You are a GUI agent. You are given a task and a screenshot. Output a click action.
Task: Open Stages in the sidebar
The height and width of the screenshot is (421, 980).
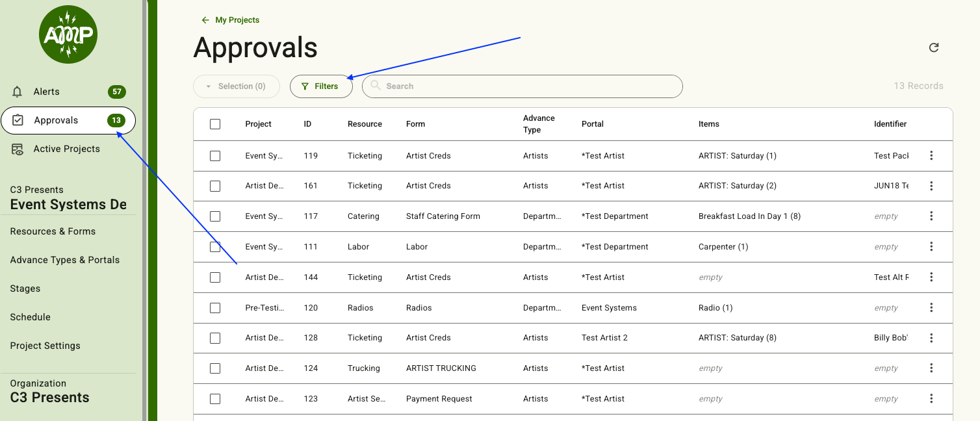click(25, 288)
